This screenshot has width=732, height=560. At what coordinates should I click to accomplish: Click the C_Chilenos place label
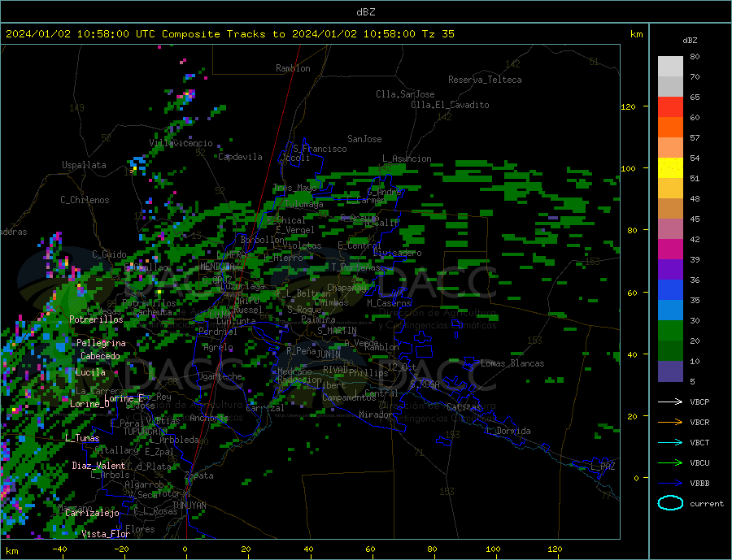[x=85, y=200]
